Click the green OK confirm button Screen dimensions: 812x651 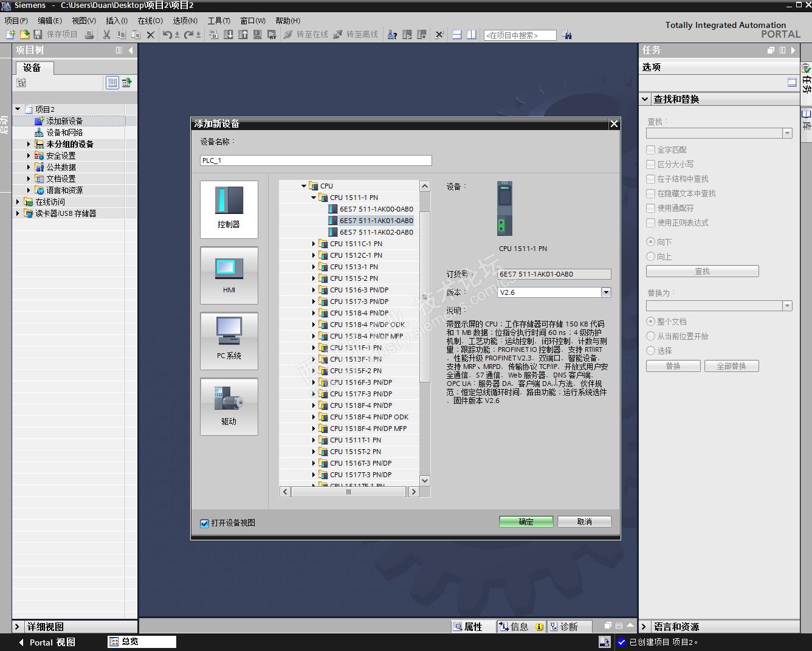[526, 522]
